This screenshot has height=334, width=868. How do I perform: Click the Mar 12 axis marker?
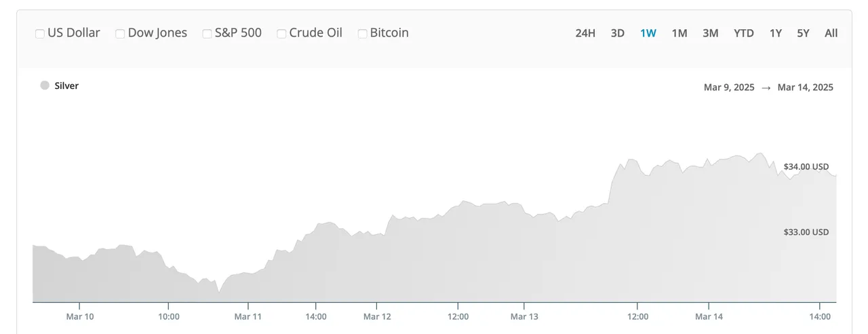pyautogui.click(x=377, y=316)
